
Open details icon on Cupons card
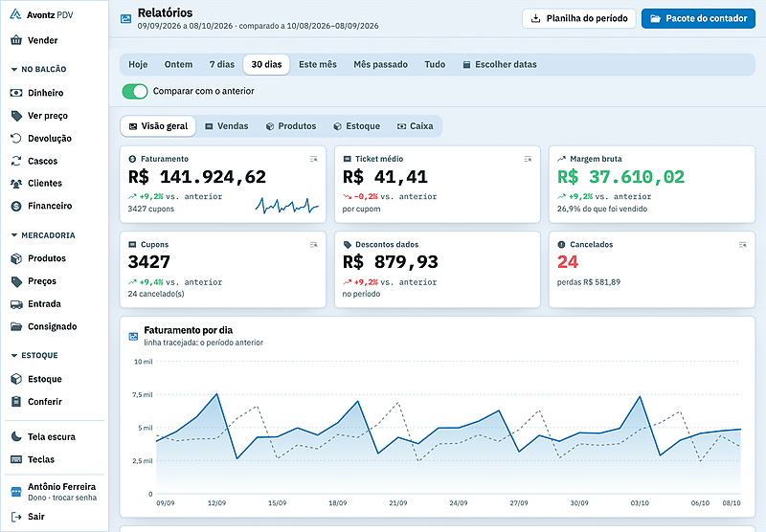point(314,245)
